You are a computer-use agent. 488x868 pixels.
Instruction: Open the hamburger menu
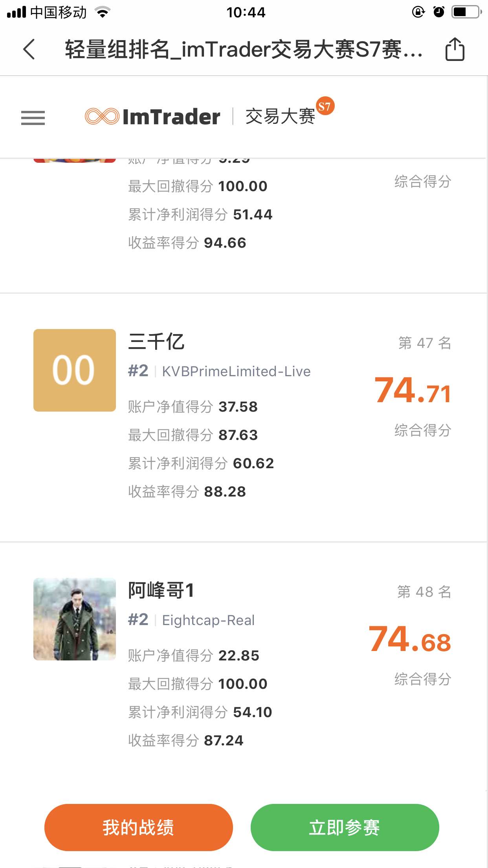[33, 118]
